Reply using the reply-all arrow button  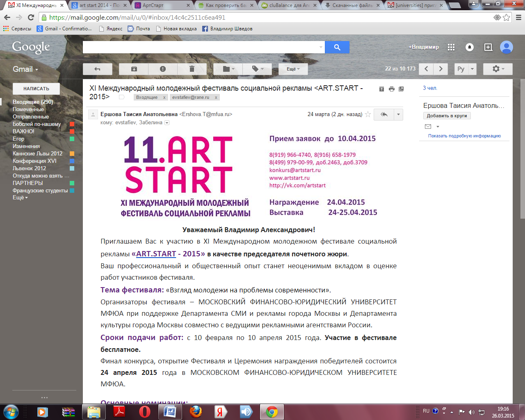tap(384, 114)
